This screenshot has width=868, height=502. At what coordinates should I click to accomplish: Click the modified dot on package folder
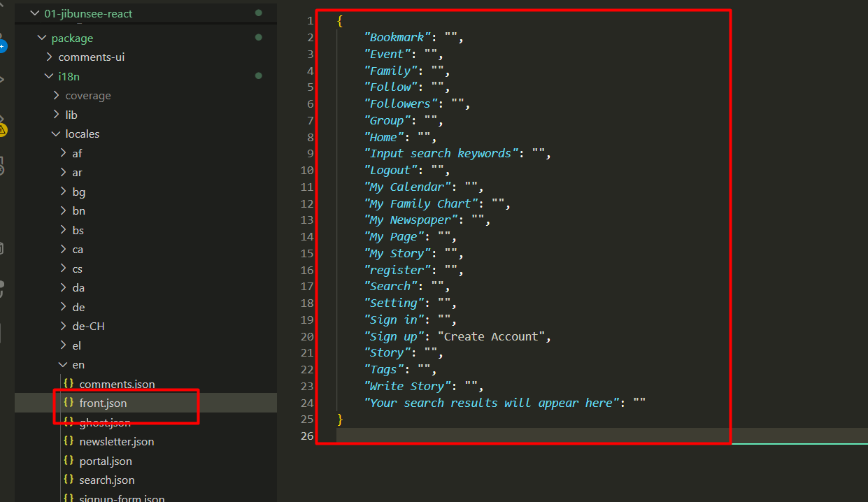(x=259, y=38)
